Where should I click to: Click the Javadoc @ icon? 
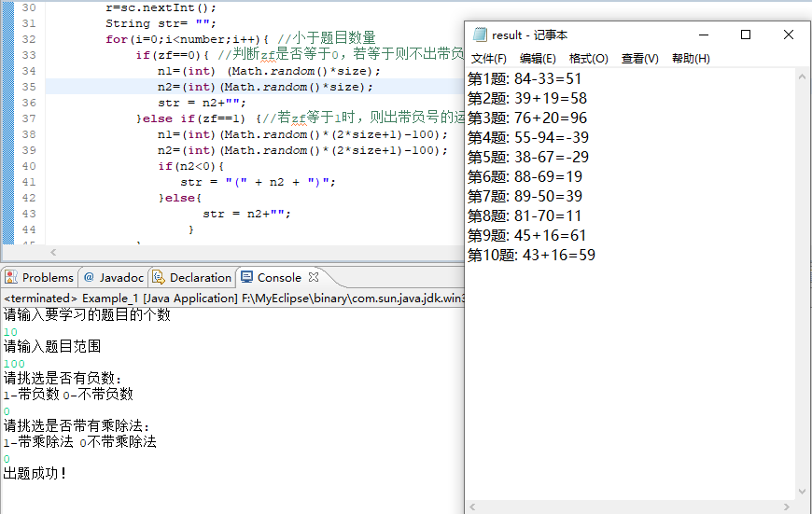(89, 277)
